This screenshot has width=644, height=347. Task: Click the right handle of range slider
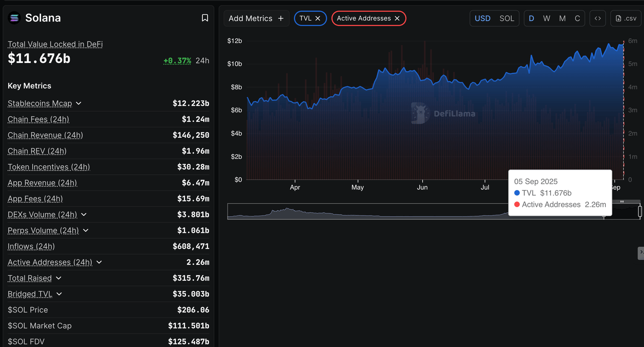[640, 211]
